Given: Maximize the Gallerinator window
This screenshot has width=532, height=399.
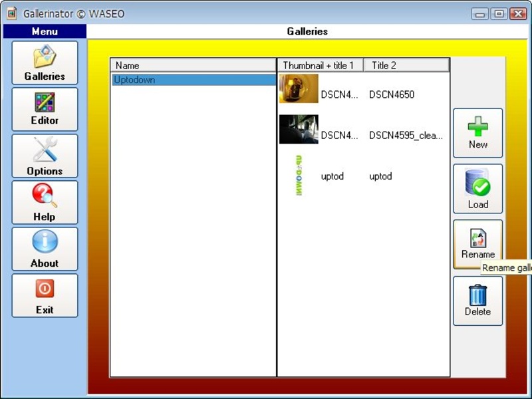Looking at the screenshot, I should pyautogui.click(x=499, y=14).
